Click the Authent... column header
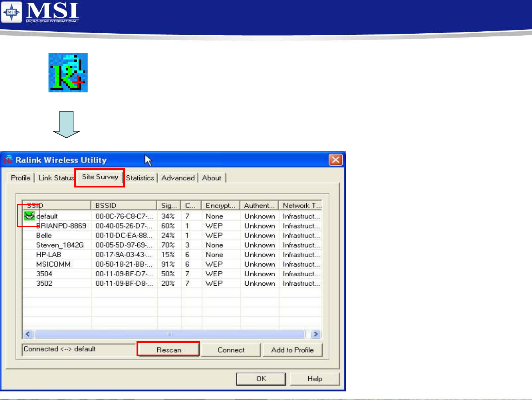This screenshot has width=532, height=400. pos(259,205)
